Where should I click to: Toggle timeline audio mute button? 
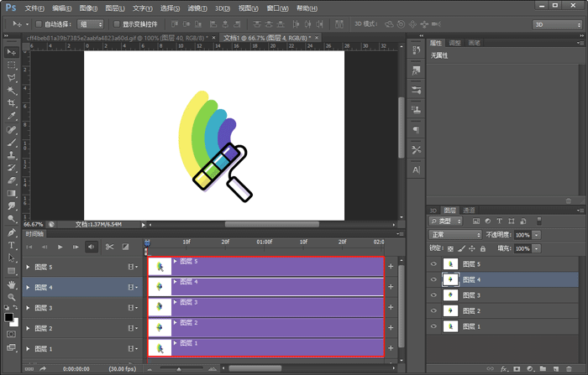click(91, 247)
